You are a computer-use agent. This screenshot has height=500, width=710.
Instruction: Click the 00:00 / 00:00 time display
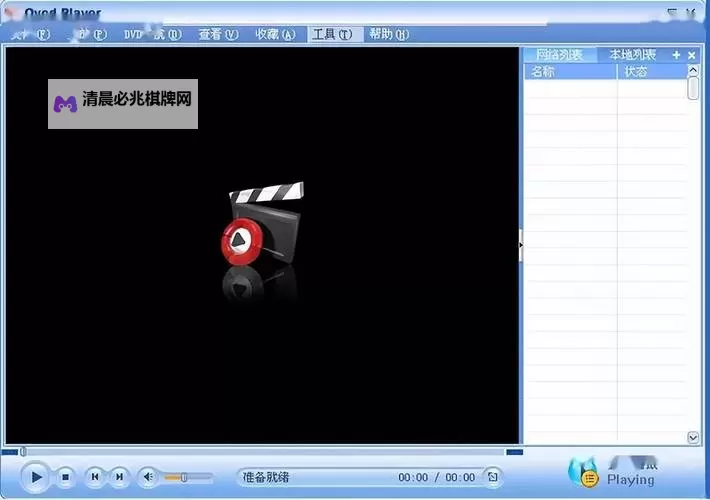coord(437,477)
